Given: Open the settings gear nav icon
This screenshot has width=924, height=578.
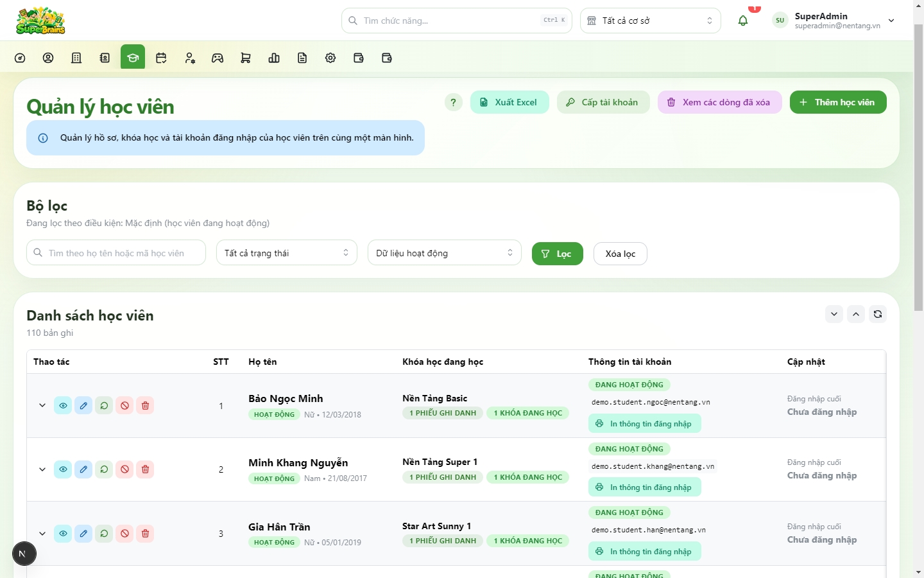Looking at the screenshot, I should [x=330, y=58].
